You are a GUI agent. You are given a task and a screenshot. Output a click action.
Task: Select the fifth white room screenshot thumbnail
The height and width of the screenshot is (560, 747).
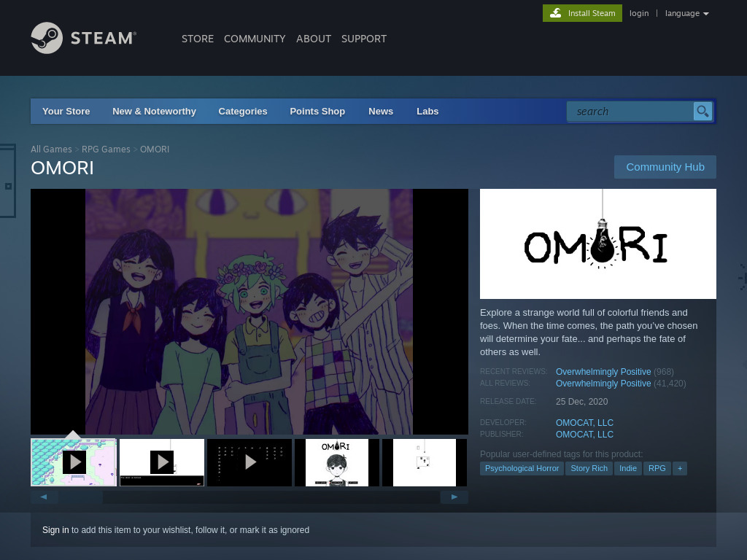click(425, 462)
